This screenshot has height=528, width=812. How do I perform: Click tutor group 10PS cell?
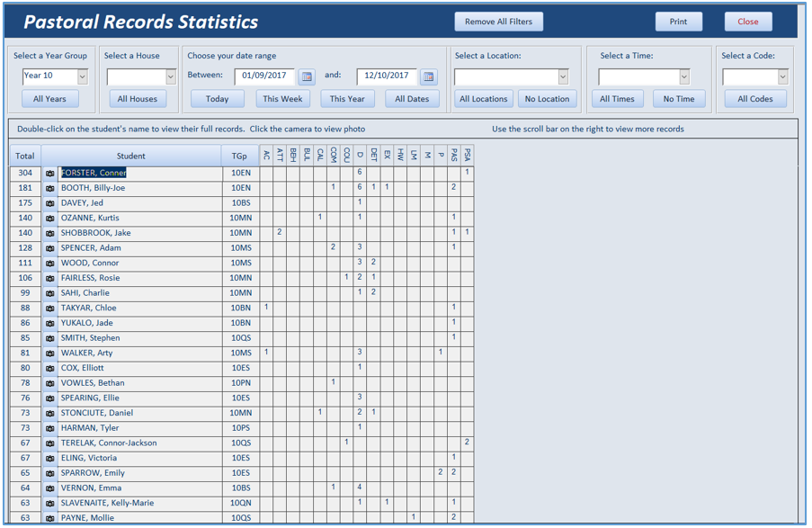point(241,428)
